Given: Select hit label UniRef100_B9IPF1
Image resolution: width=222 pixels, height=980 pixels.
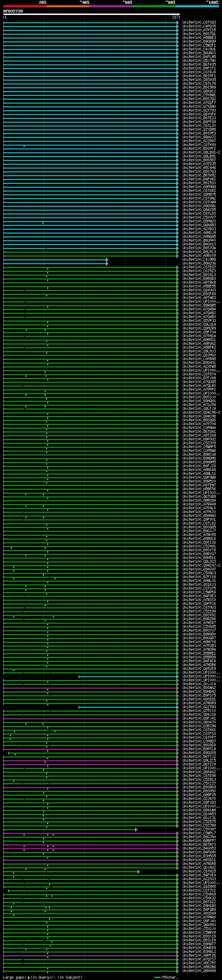Looking at the screenshot, I should pyautogui.click(x=199, y=76).
